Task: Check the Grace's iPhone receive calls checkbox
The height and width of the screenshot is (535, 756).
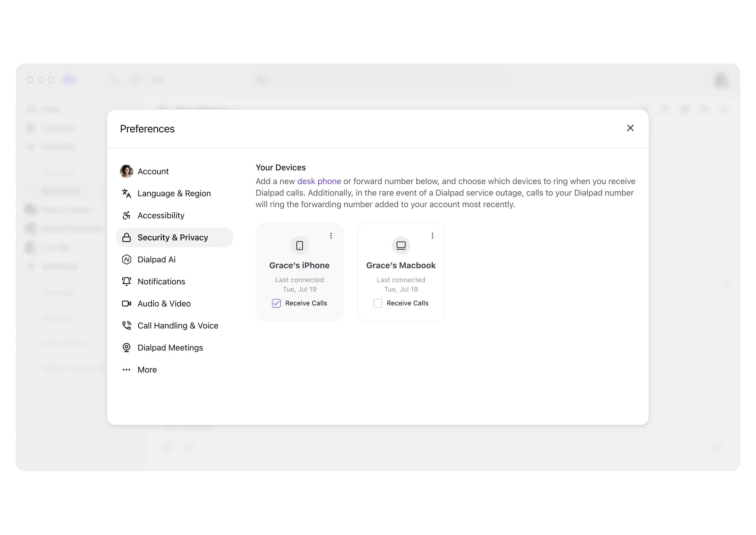Action: (276, 303)
